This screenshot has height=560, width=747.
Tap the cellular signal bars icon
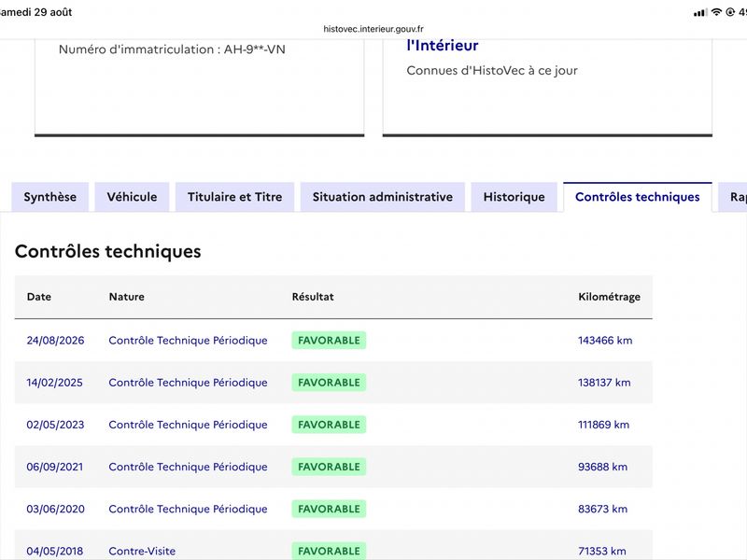point(700,13)
